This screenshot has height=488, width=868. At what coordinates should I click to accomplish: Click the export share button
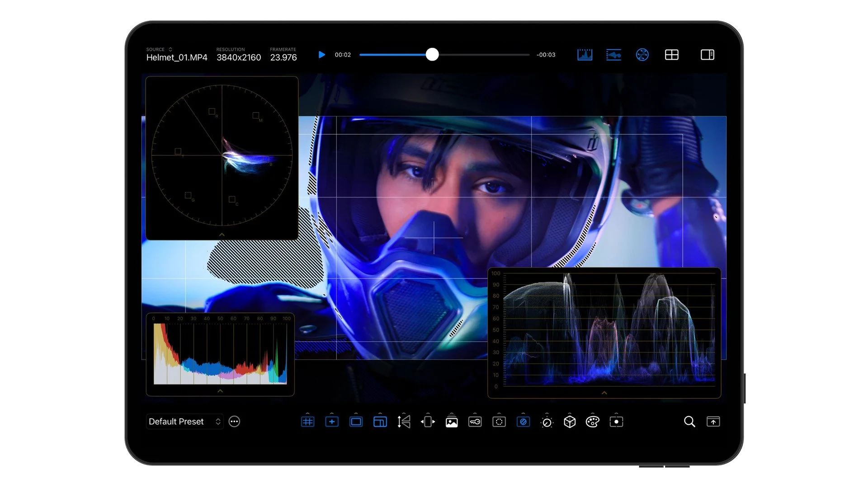click(x=713, y=422)
